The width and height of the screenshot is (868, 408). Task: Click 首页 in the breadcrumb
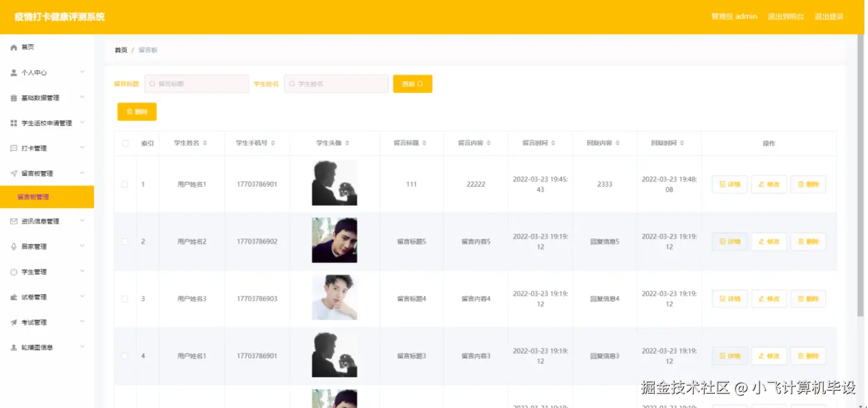pos(121,50)
